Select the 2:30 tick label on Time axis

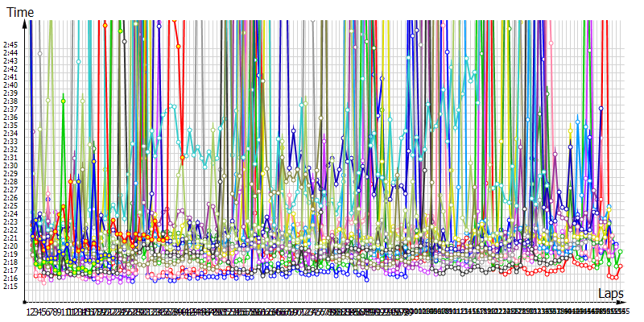coord(10,166)
